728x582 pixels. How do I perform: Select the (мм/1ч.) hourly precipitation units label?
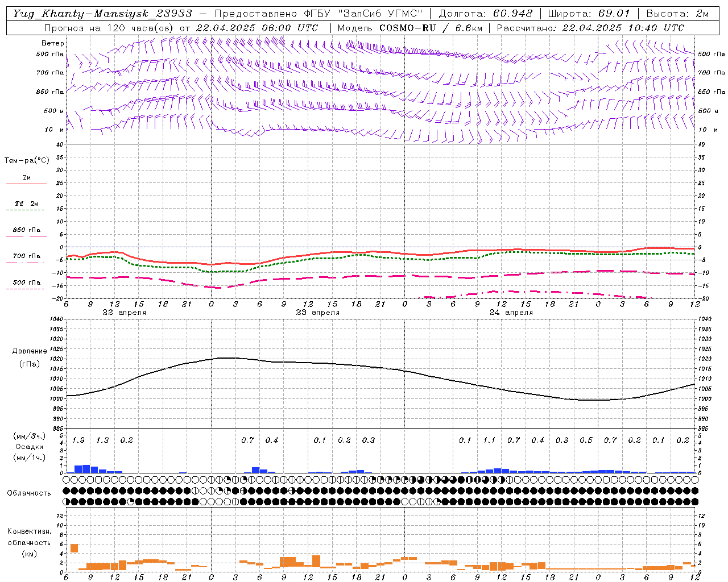pyautogui.click(x=30, y=458)
